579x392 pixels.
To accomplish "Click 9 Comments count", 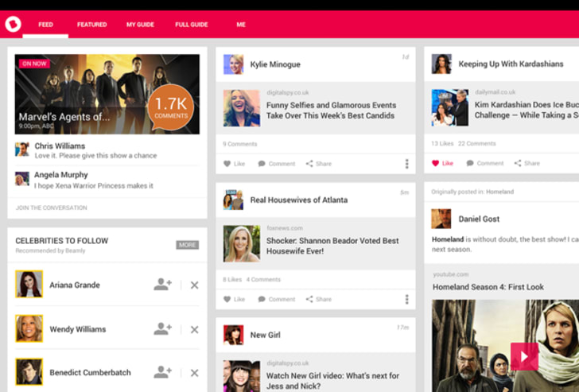I will tap(239, 144).
